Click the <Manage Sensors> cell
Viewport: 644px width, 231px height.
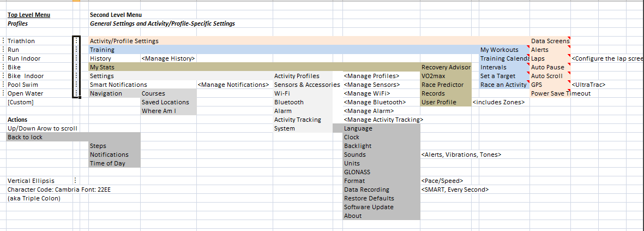(x=372, y=85)
